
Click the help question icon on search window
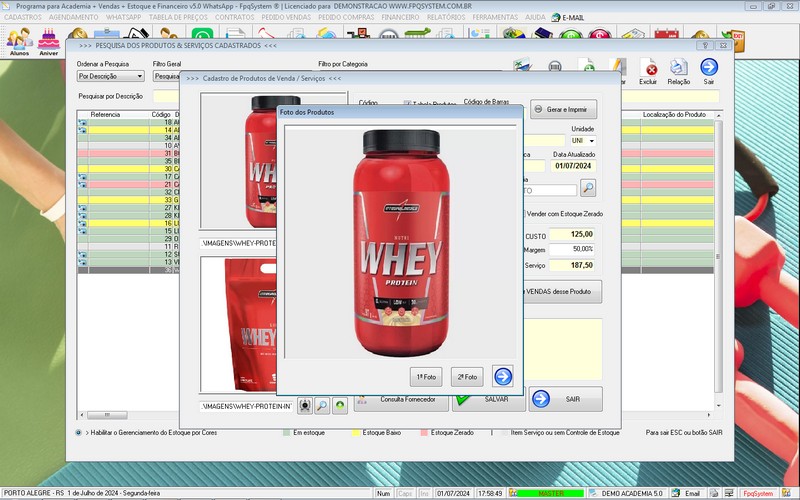coord(705,45)
